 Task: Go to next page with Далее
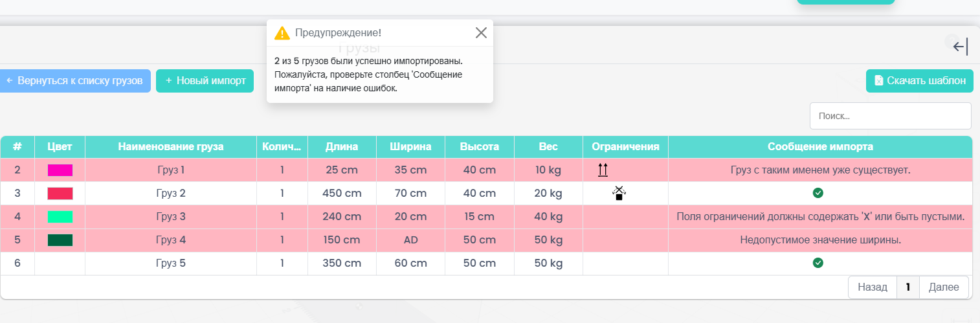click(944, 287)
